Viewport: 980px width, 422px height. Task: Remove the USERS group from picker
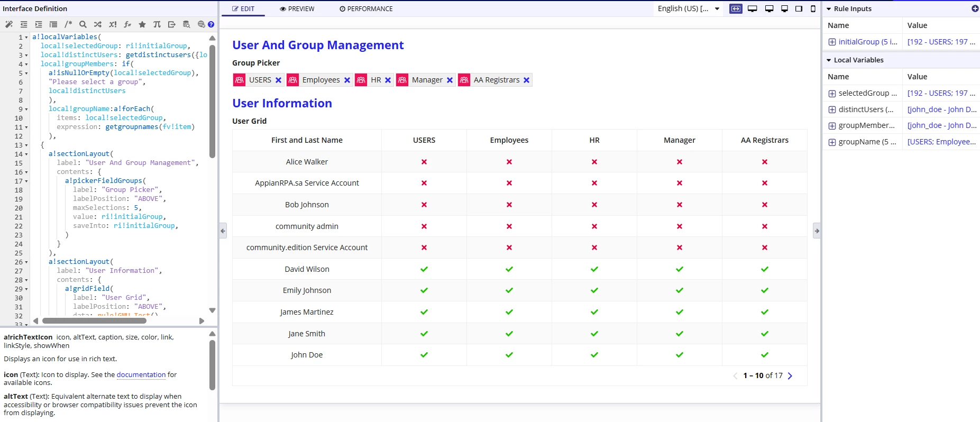point(279,80)
